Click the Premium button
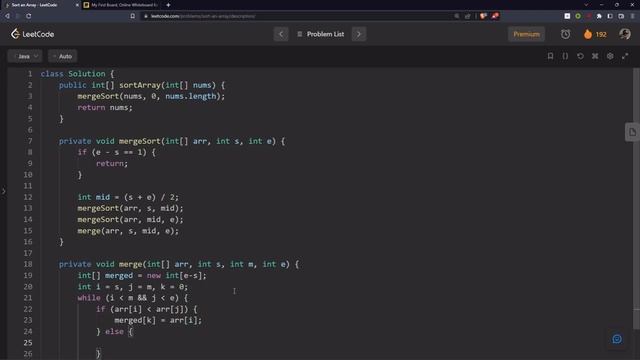This screenshot has width=640, height=360. (526, 34)
